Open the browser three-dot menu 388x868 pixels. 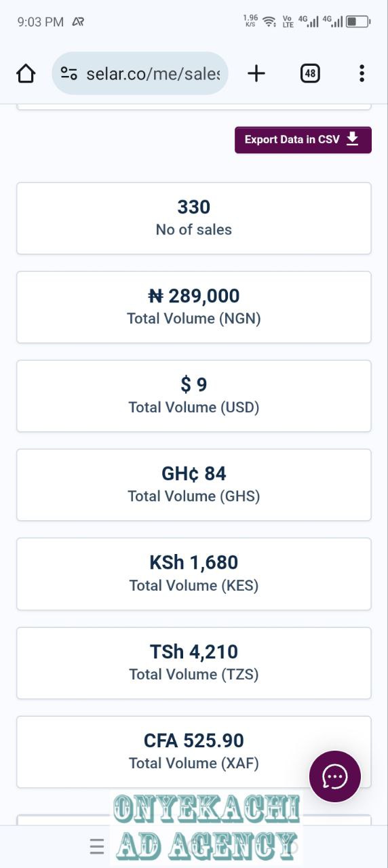click(362, 73)
